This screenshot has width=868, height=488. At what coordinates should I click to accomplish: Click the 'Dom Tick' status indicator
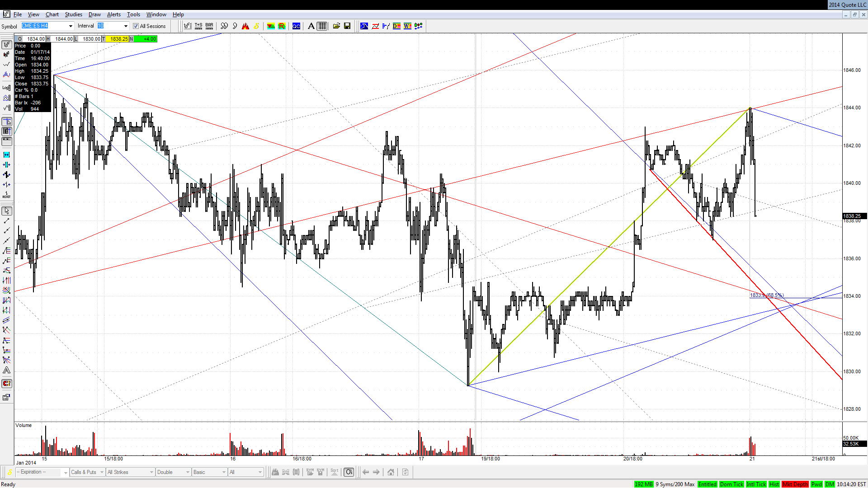point(731,484)
